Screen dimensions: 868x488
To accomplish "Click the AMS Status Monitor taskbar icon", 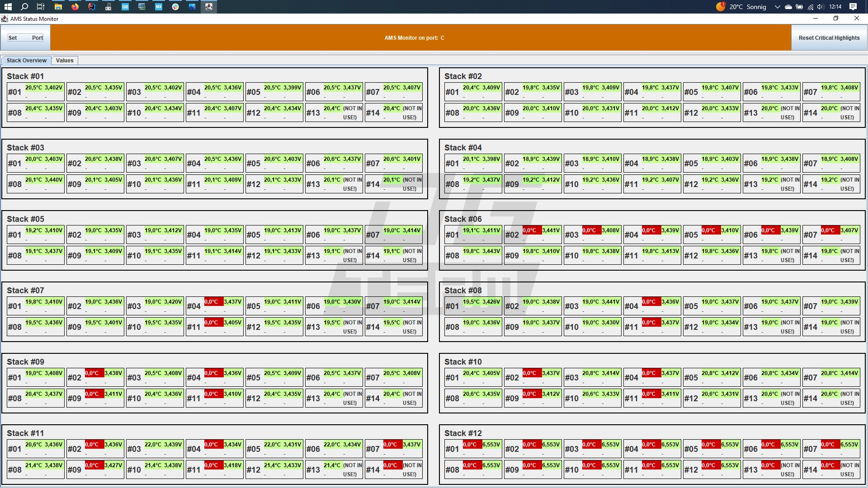I will coord(209,7).
